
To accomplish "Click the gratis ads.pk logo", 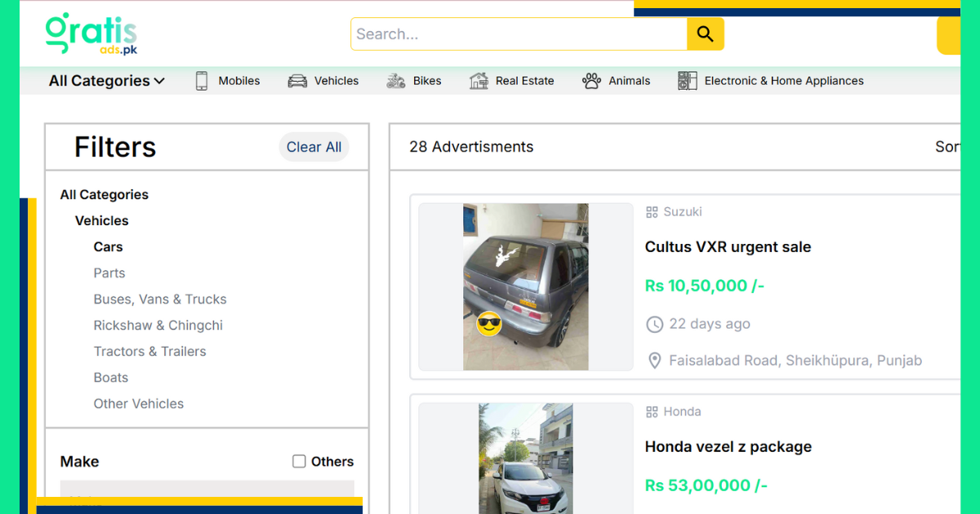I will 91,34.
